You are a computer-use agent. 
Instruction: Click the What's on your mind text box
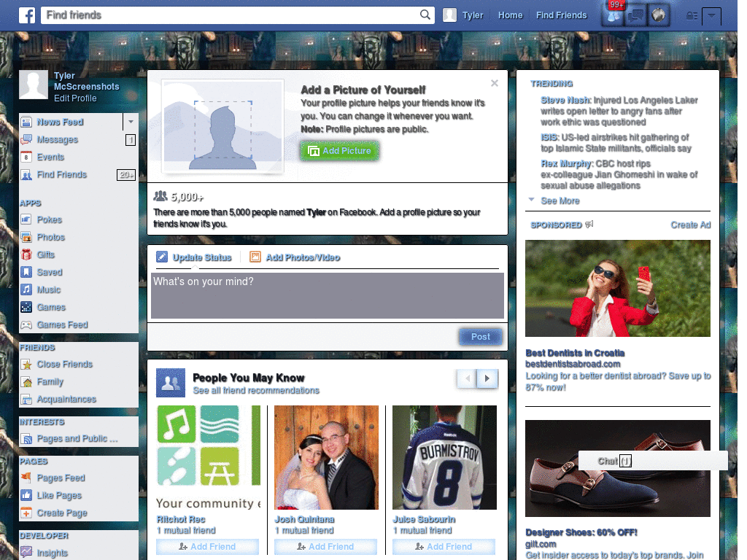(328, 295)
